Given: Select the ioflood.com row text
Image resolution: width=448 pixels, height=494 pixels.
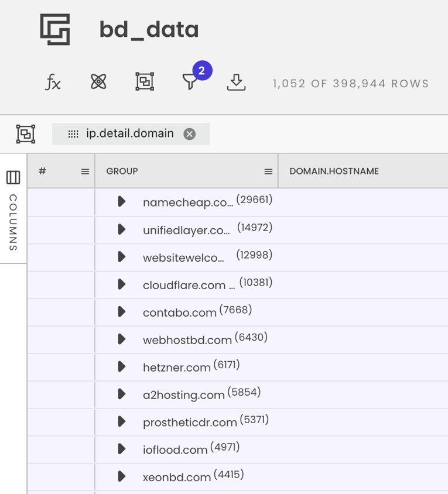Looking at the screenshot, I should click(x=175, y=450).
